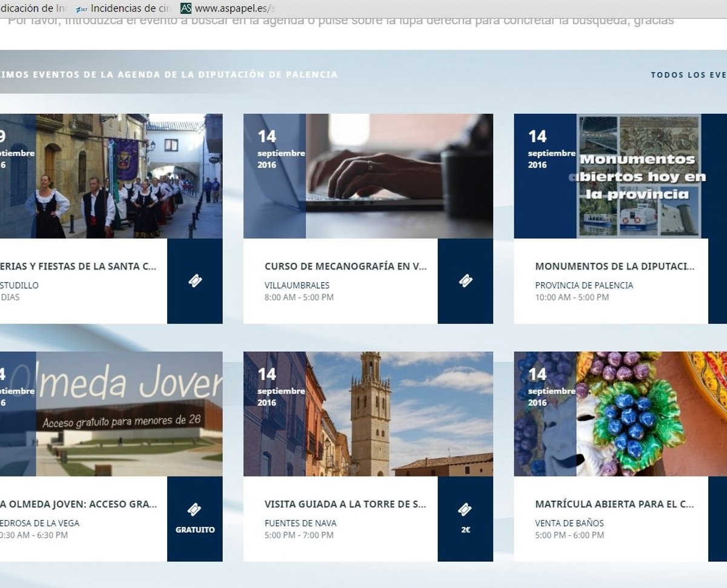Open the 'CURSO DE MECANOGRAFÍA EN V...' event title
The height and width of the screenshot is (588, 727).
point(345,266)
